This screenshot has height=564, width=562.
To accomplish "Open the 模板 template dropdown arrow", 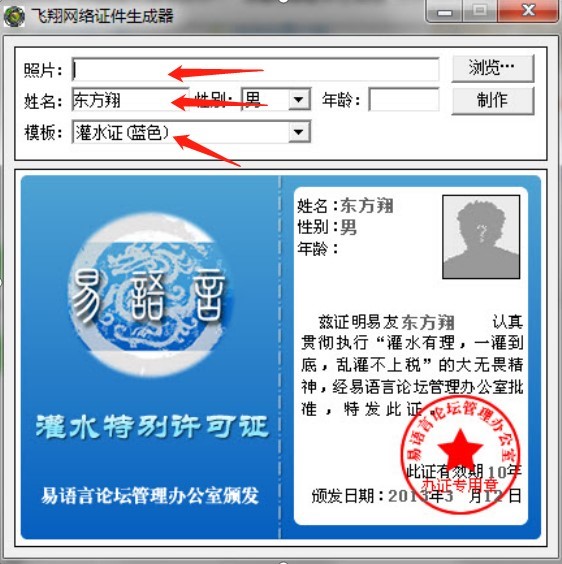I will [299, 132].
